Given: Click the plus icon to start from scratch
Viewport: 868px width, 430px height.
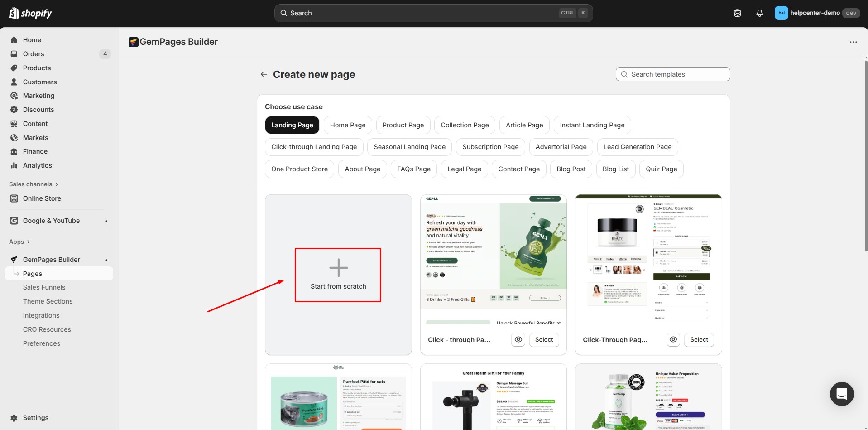Looking at the screenshot, I should (338, 268).
